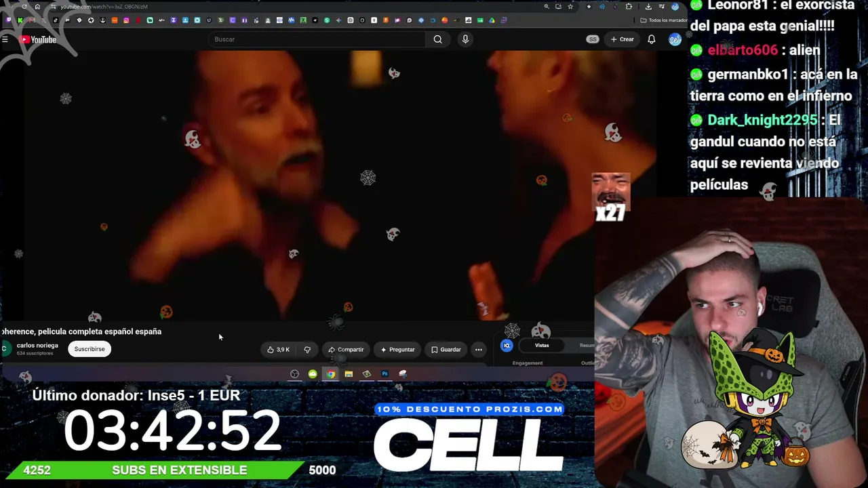Open the YouTube hamburger guide menu

coord(5,39)
